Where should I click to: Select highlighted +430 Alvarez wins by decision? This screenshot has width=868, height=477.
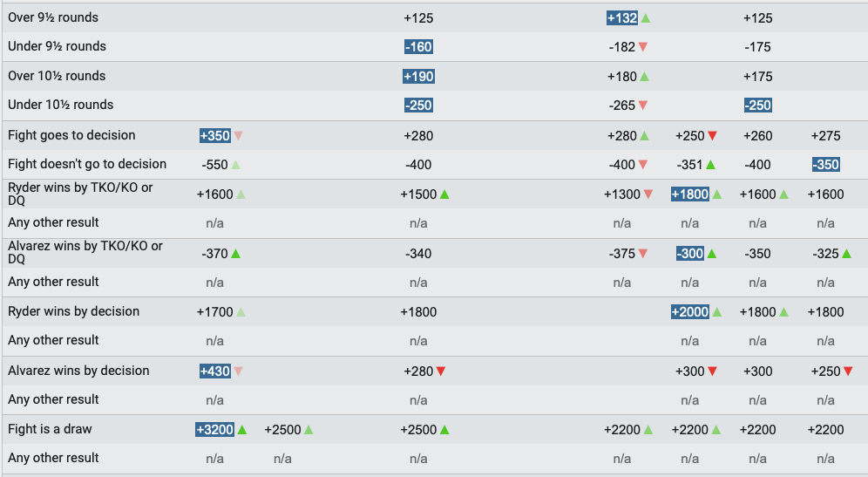[214, 371]
